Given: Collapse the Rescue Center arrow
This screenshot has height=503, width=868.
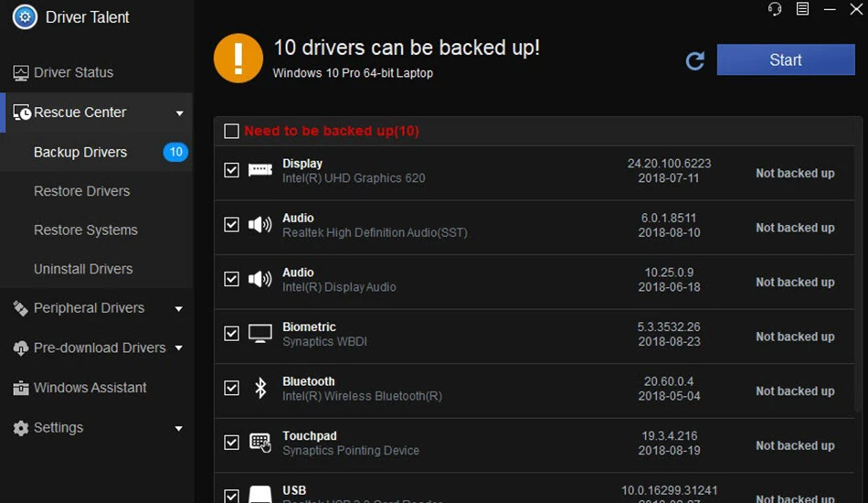Looking at the screenshot, I should [x=179, y=113].
